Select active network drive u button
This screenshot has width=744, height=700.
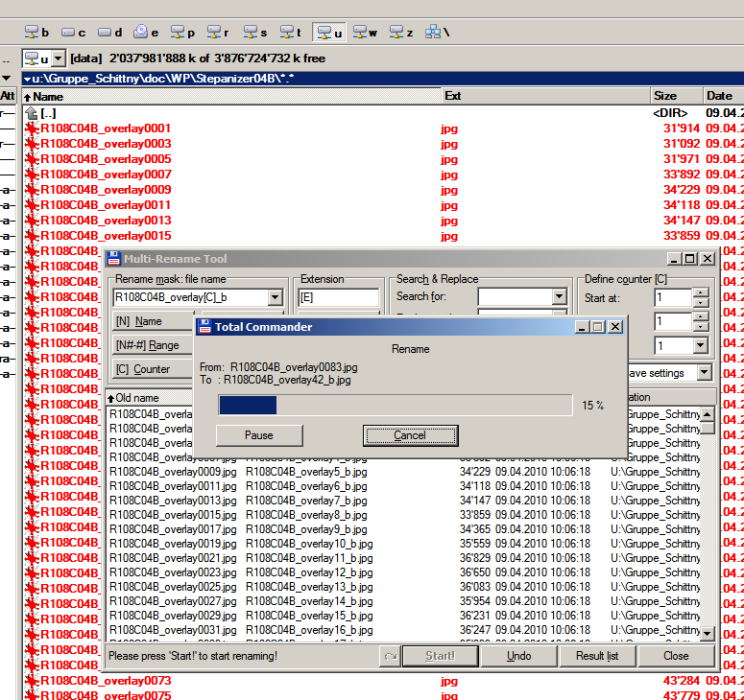(x=330, y=32)
